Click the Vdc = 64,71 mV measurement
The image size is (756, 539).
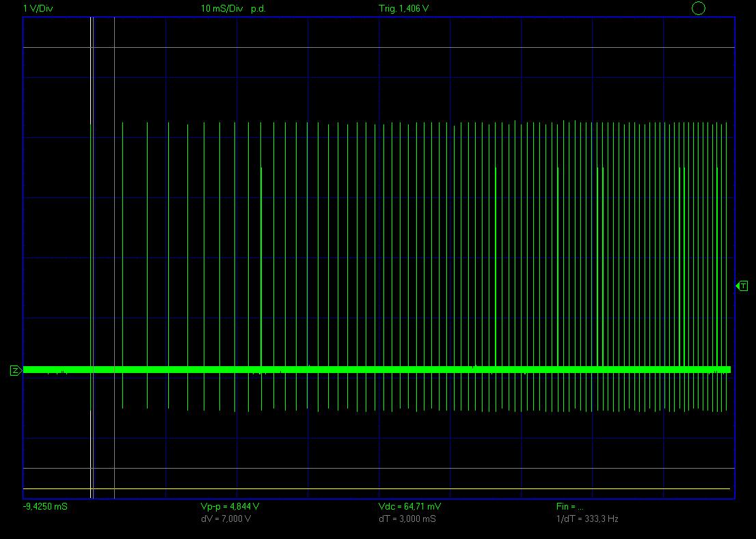point(410,507)
